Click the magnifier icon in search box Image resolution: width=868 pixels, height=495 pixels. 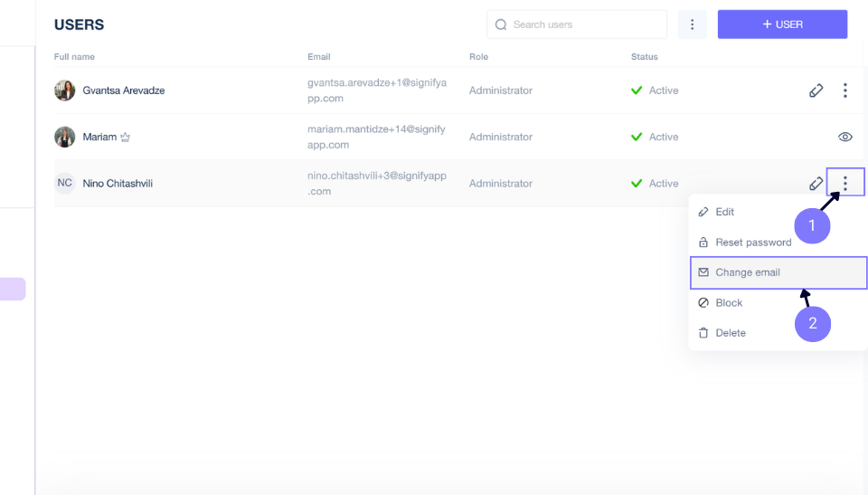501,24
